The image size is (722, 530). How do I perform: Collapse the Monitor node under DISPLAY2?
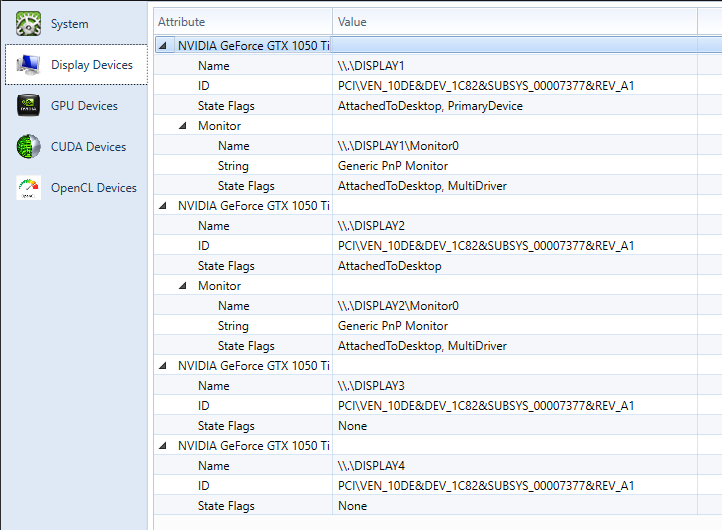coord(183,285)
